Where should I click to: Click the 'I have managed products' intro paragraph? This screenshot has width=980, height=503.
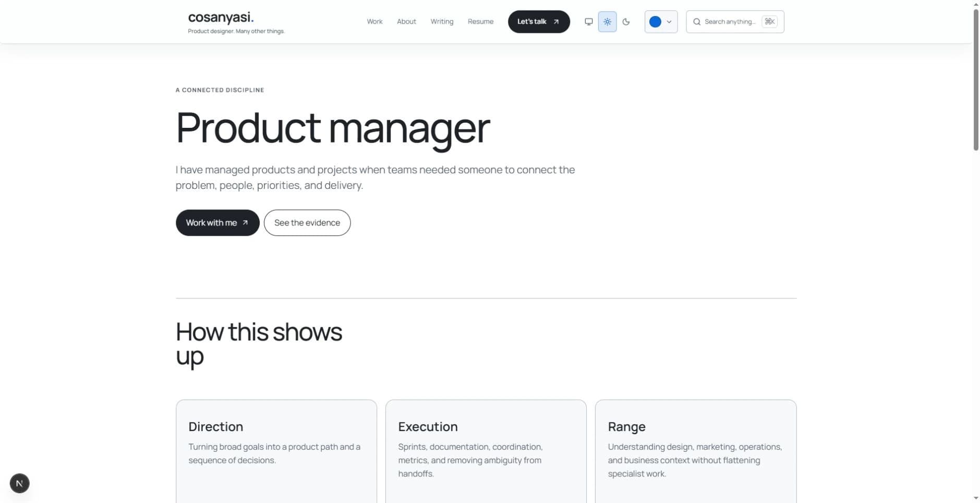pos(375,177)
